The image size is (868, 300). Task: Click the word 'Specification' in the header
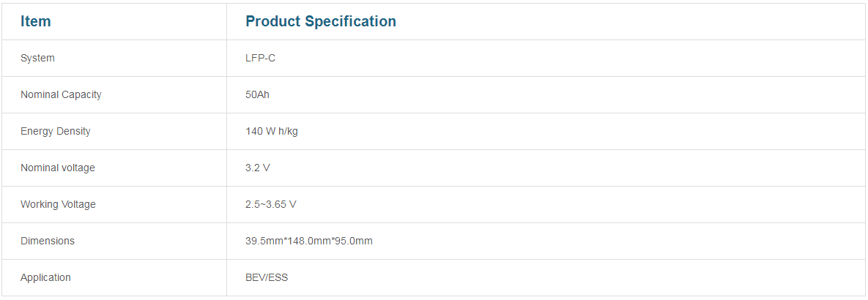pyautogui.click(x=350, y=22)
